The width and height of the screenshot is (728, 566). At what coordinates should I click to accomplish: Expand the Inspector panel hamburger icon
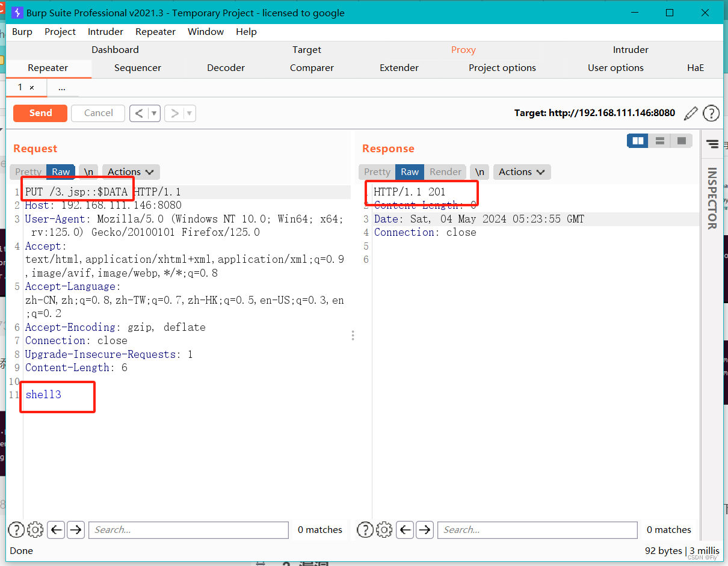(x=712, y=144)
